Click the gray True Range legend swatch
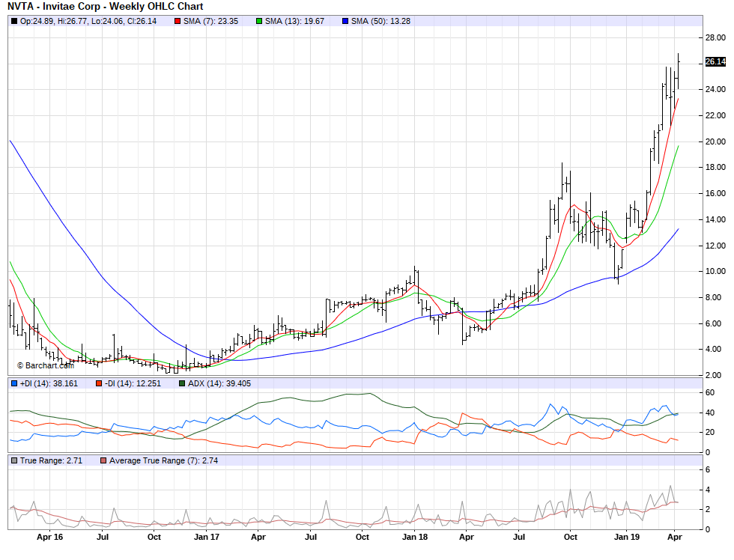 pos(14,461)
